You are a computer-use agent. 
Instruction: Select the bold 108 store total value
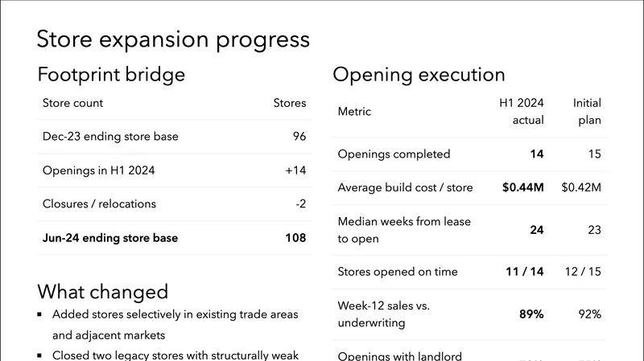coord(295,238)
